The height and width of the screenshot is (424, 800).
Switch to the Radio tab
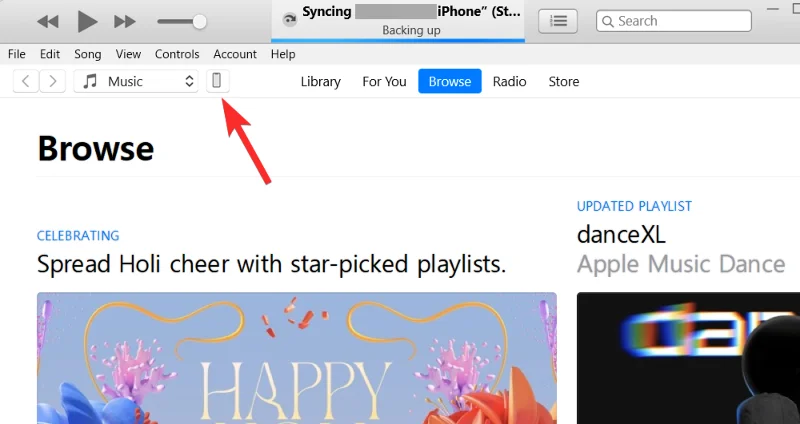[x=510, y=82]
